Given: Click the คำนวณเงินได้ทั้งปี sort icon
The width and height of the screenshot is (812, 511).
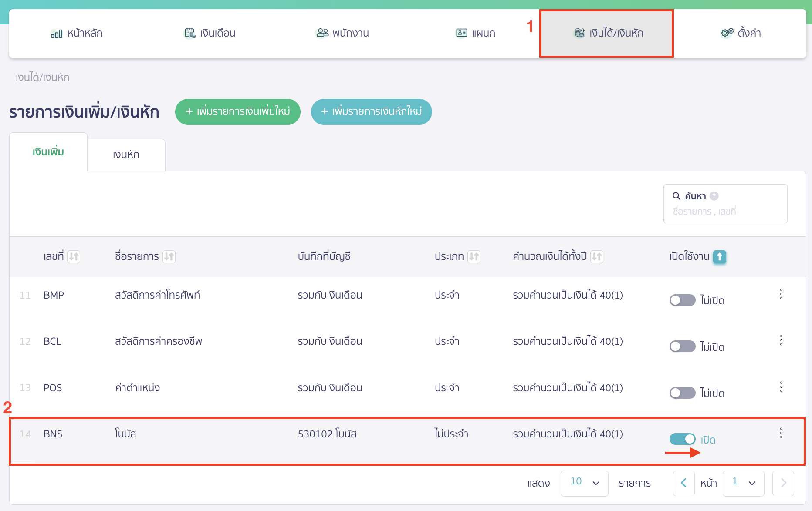Looking at the screenshot, I should coord(596,257).
